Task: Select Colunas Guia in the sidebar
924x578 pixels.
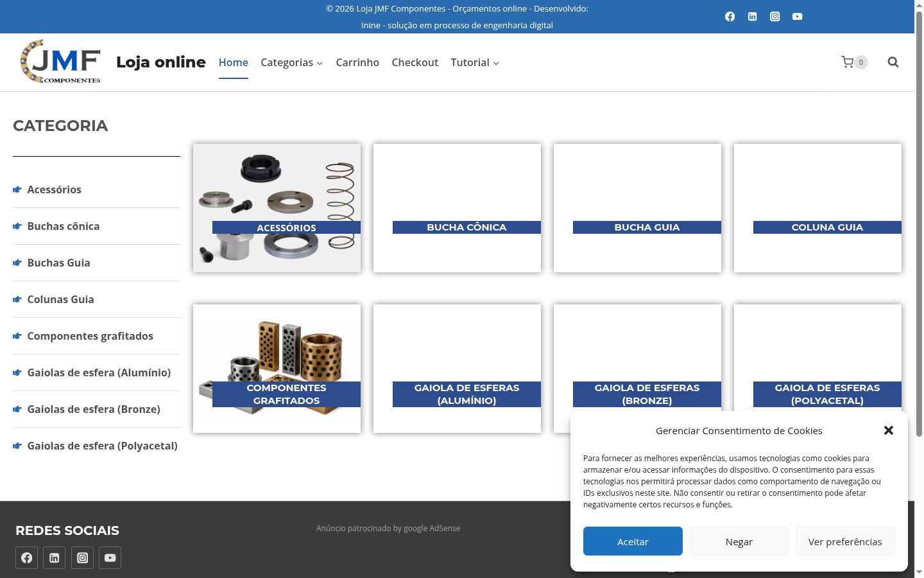Action: (x=60, y=299)
